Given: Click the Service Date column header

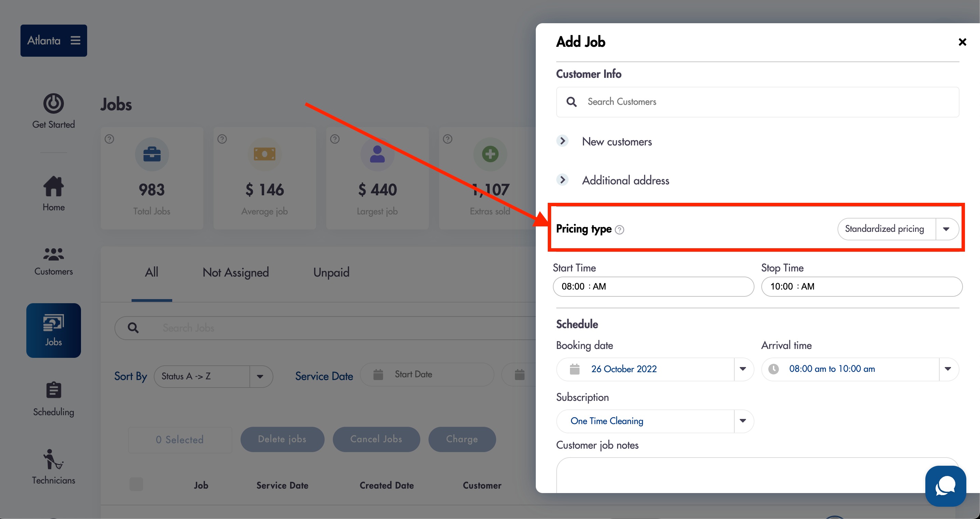Looking at the screenshot, I should pyautogui.click(x=282, y=485).
